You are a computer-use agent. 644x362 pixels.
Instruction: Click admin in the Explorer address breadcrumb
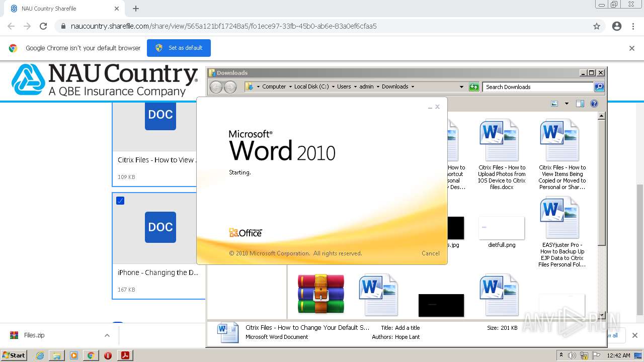(366, 86)
